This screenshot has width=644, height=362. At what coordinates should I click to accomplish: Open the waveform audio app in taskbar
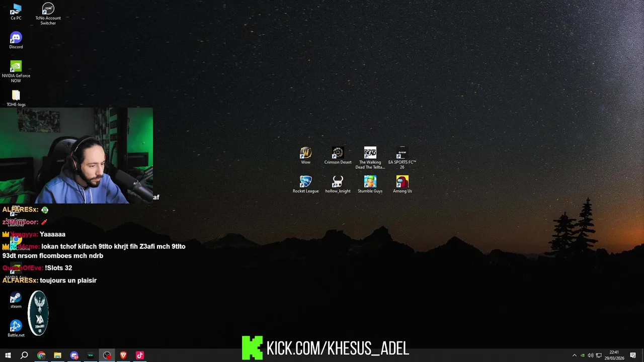tap(91, 355)
